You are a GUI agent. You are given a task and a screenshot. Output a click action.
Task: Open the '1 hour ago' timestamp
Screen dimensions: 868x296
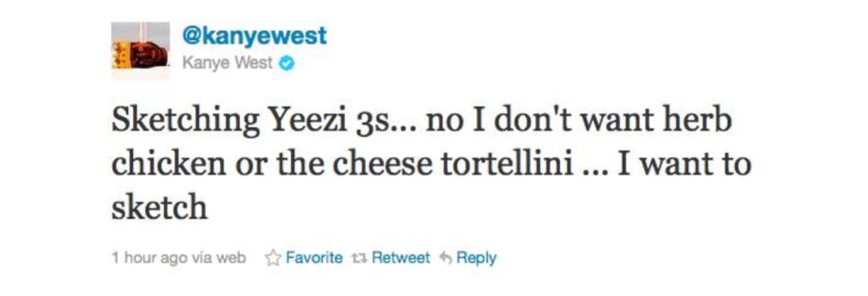pyautogui.click(x=148, y=258)
